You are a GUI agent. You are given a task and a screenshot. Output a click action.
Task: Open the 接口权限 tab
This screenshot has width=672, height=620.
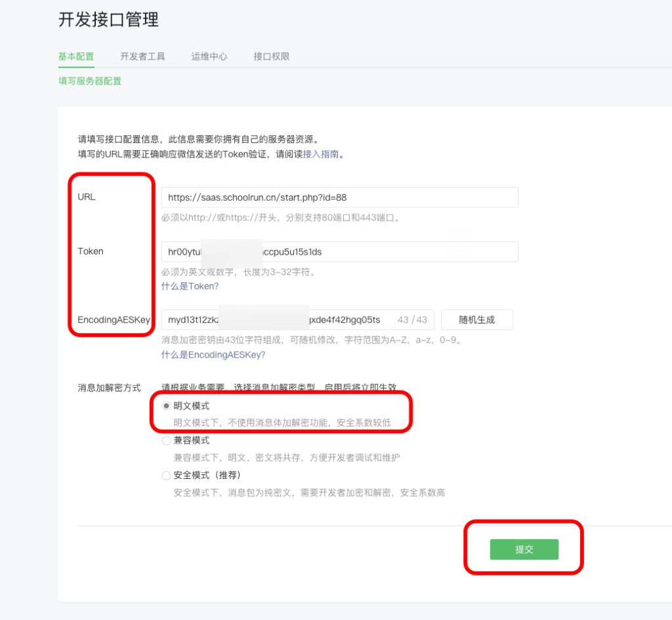point(270,56)
